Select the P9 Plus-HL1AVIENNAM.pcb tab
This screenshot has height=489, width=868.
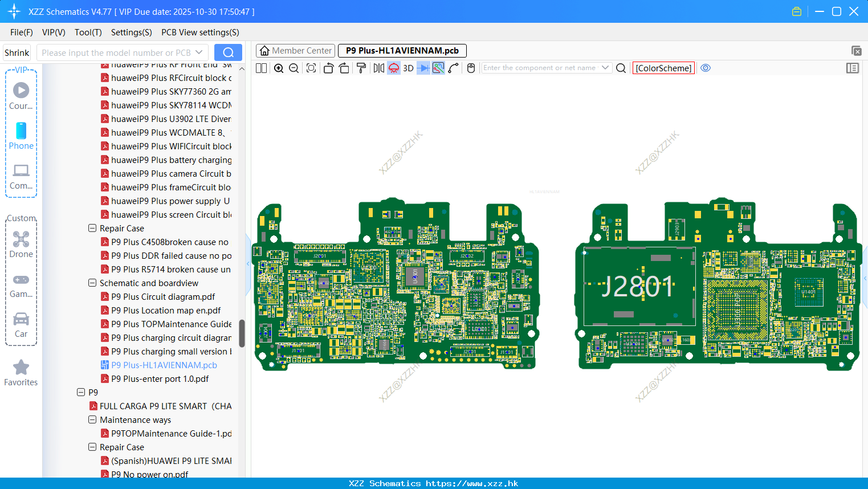[x=402, y=51]
